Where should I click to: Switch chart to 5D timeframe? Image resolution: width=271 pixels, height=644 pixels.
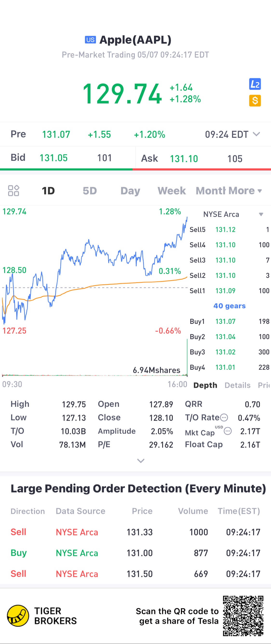[90, 191]
